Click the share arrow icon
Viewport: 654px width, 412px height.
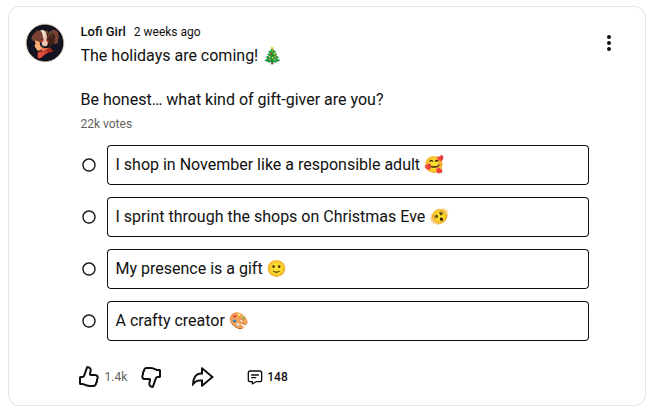click(x=203, y=377)
